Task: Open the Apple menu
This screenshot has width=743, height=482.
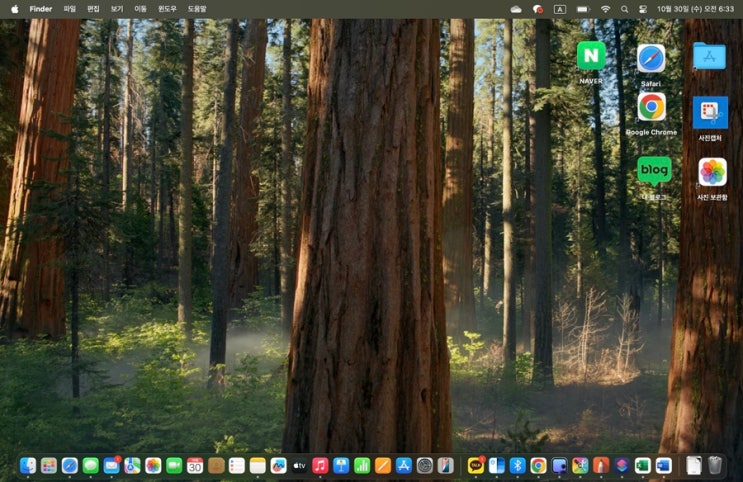Action: pos(15,9)
